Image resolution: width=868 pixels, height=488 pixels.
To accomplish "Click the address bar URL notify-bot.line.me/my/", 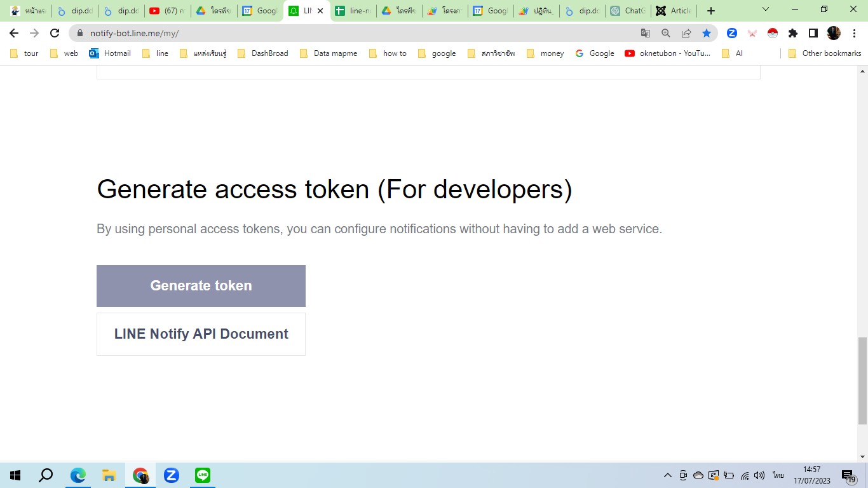I will click(135, 33).
